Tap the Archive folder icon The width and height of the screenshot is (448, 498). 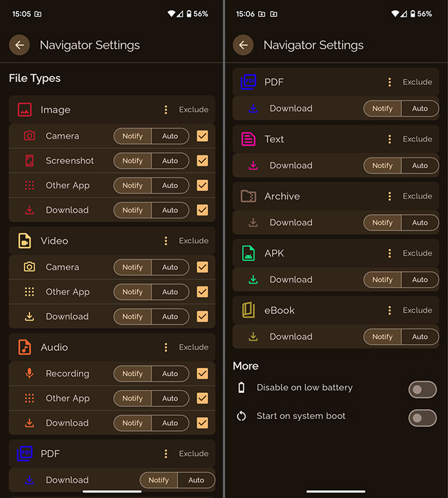pyautogui.click(x=249, y=196)
